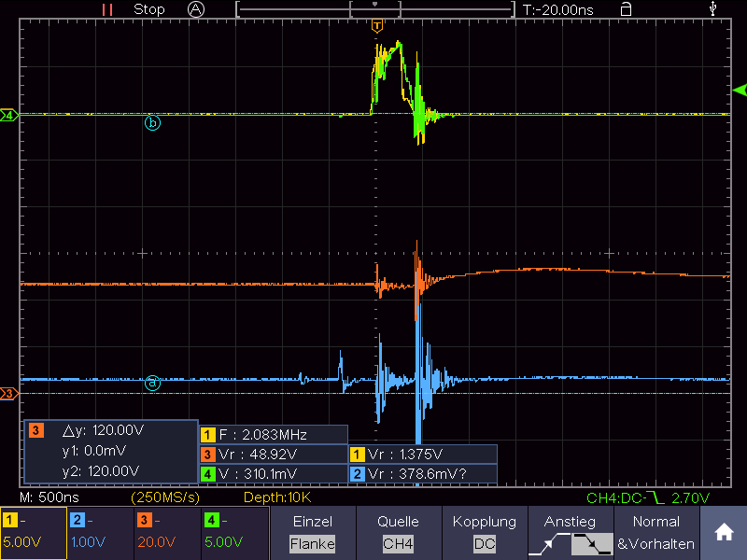Toggle channel 4 green 5.00V box

(235, 532)
